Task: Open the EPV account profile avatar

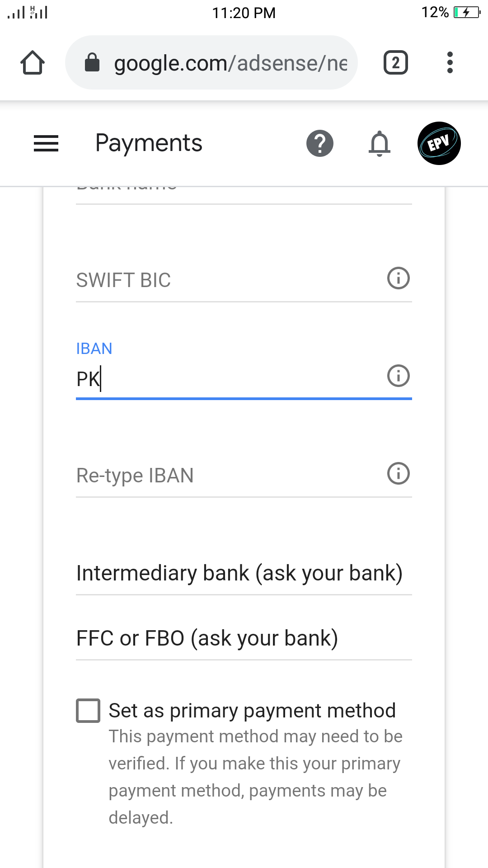Action: 439,143
